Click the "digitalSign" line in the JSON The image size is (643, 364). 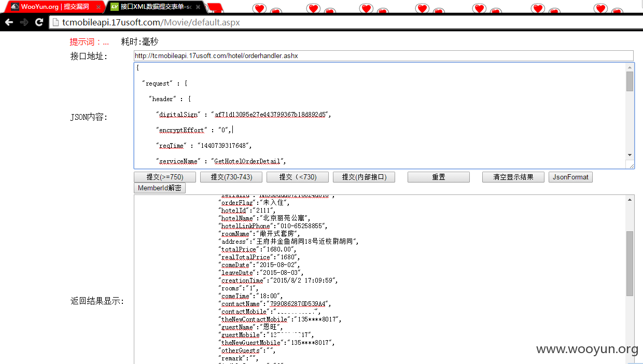(244, 115)
